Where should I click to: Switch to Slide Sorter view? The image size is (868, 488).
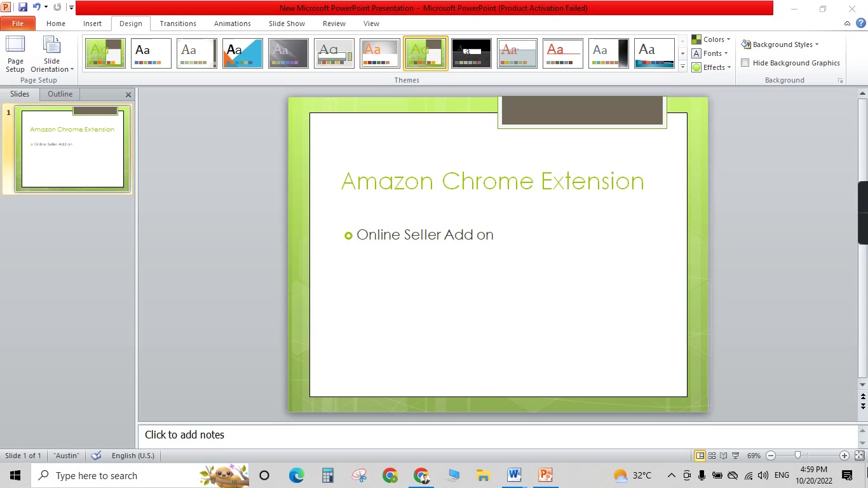[712, 456]
